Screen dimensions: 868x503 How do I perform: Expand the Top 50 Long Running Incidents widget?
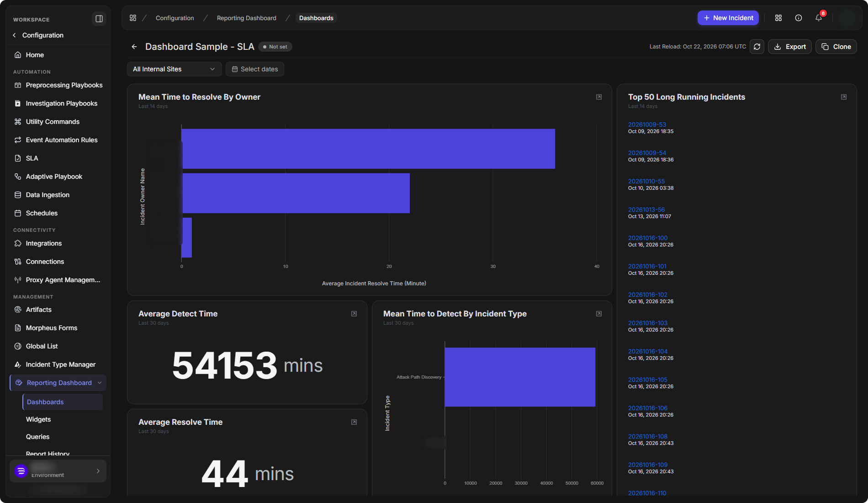(x=844, y=97)
